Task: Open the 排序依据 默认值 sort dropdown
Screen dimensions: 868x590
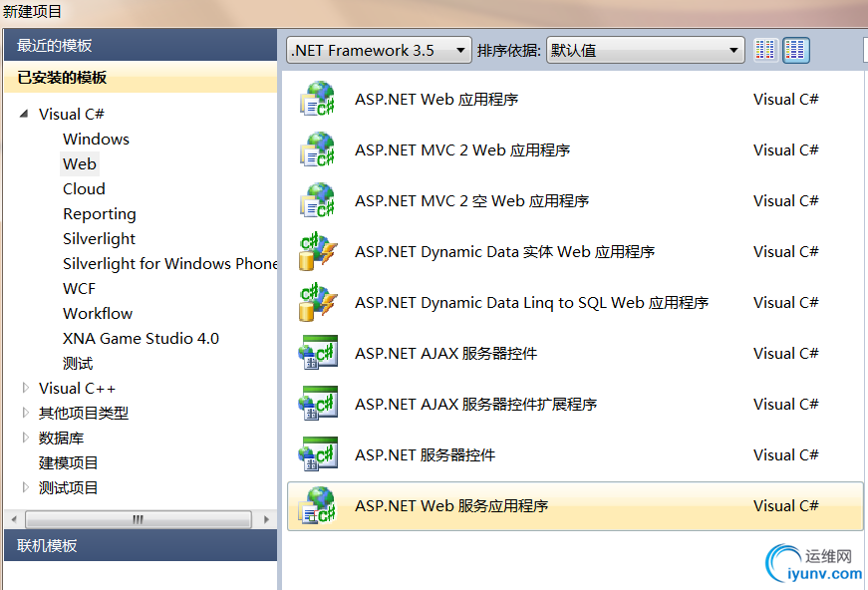Action: point(646,51)
